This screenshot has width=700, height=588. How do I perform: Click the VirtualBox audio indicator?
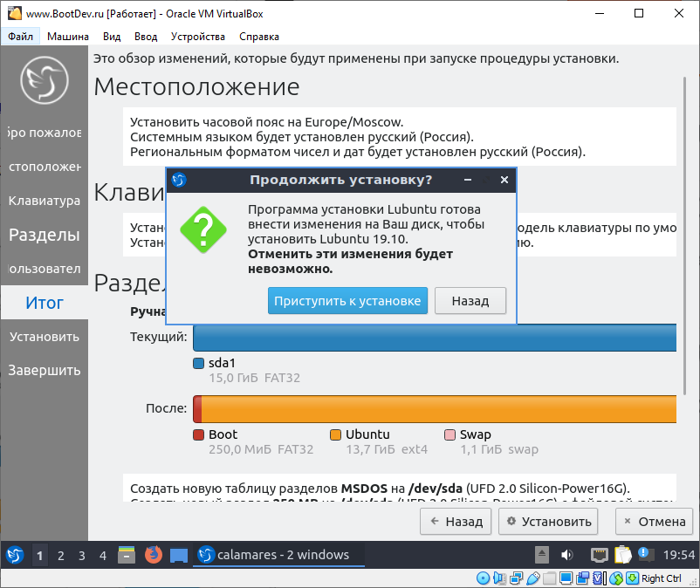coord(499,578)
